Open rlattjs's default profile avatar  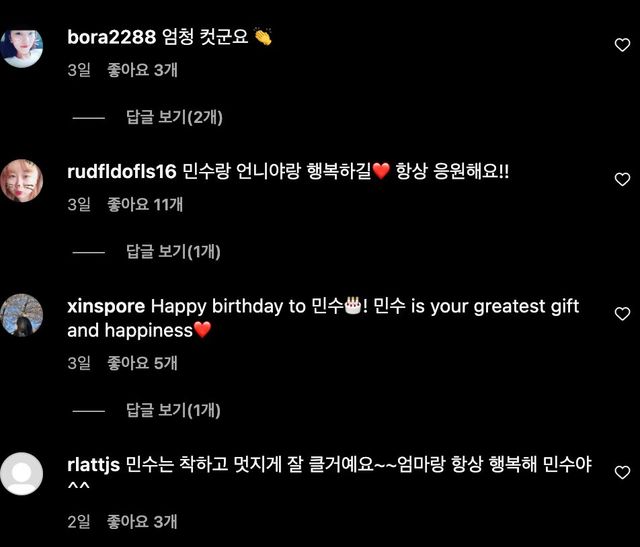[x=22, y=474]
